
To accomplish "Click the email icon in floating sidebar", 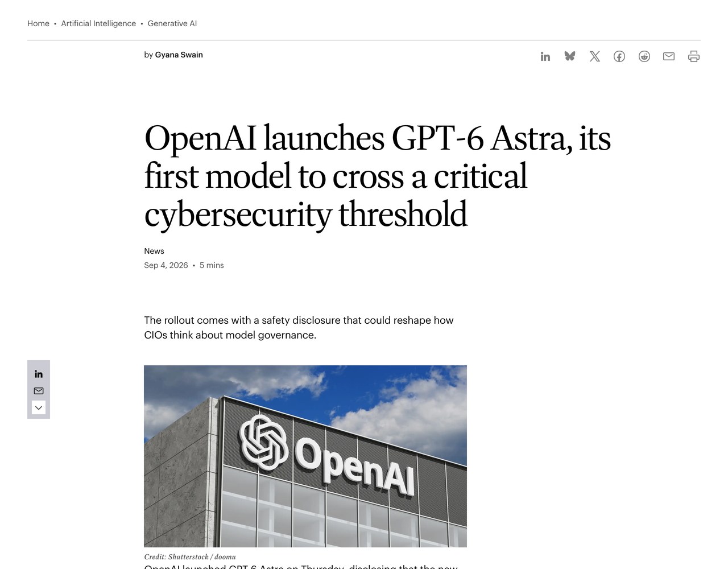I will tap(39, 391).
